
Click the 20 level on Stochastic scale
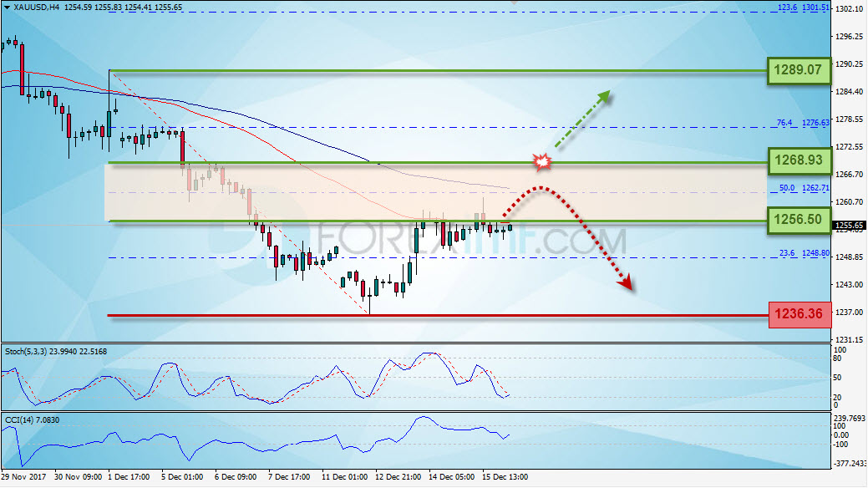point(838,397)
